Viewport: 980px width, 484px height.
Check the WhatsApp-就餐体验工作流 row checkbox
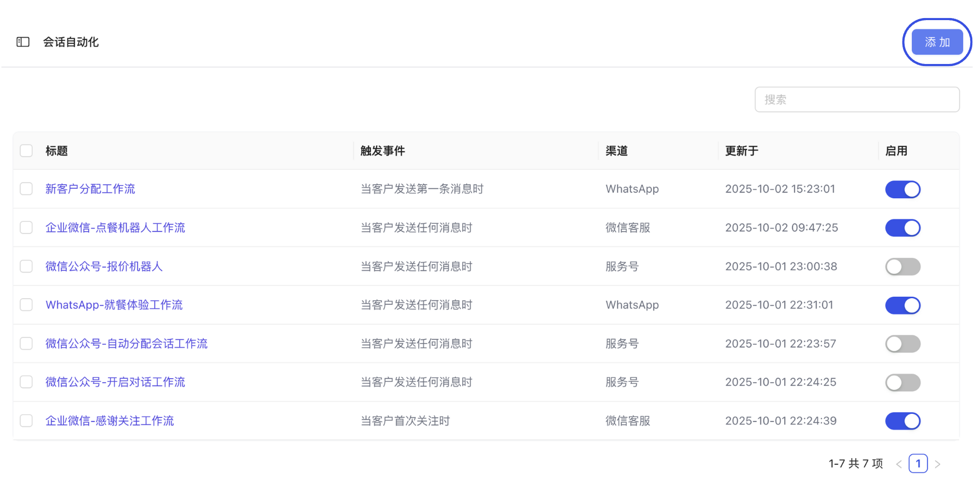26,304
